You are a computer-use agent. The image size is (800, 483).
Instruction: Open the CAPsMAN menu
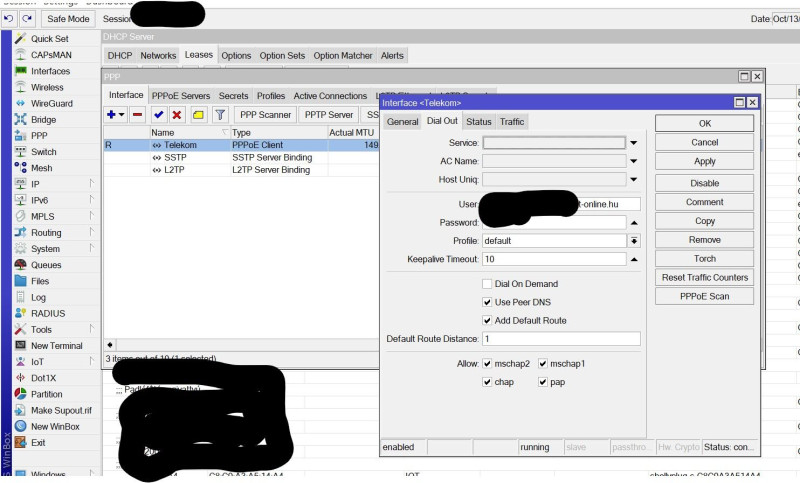pos(51,55)
